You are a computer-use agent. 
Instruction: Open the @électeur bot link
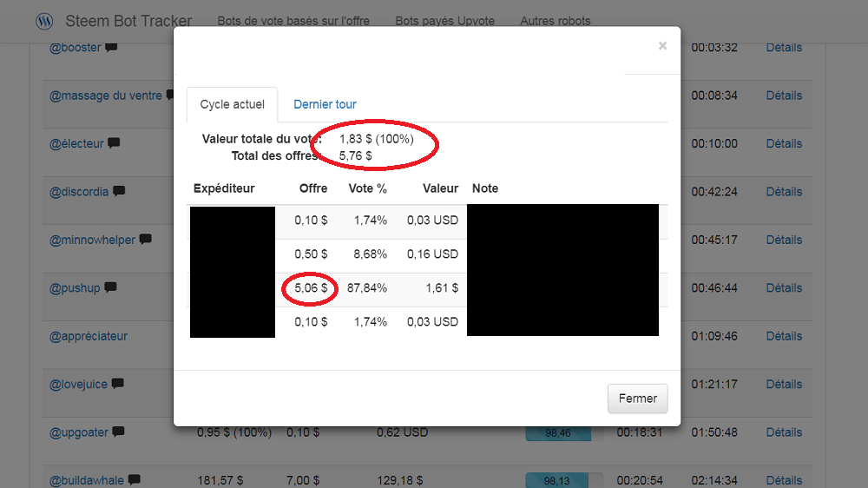(x=76, y=144)
